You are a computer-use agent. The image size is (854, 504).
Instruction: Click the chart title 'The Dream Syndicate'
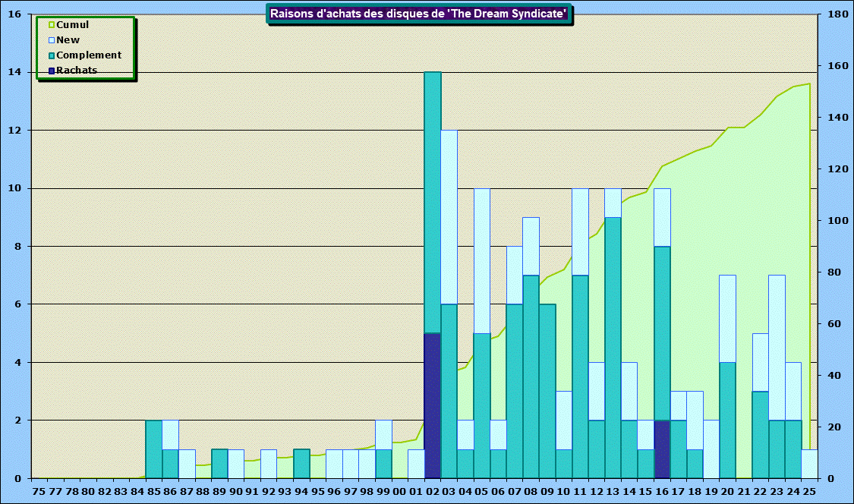pyautogui.click(x=418, y=14)
